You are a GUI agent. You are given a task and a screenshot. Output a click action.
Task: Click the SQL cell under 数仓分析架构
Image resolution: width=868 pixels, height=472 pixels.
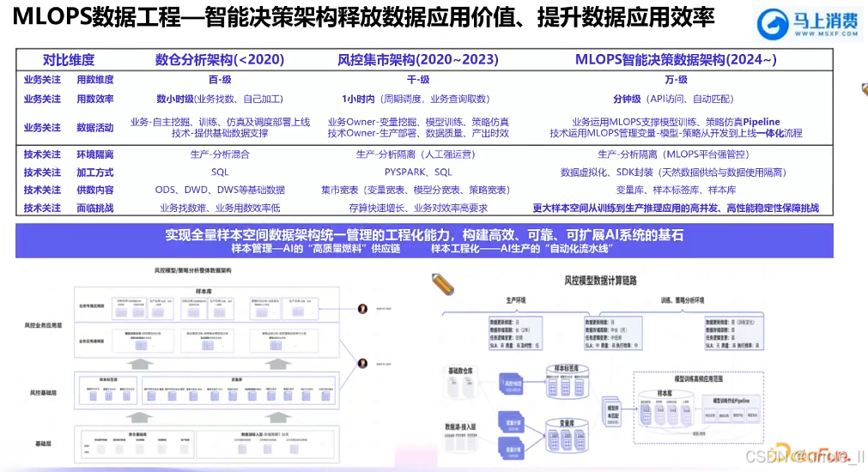click(x=220, y=172)
